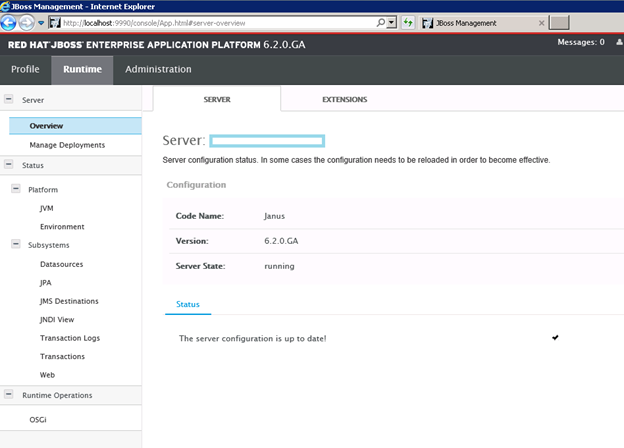Open JMS Destinations subsystem

(x=69, y=301)
